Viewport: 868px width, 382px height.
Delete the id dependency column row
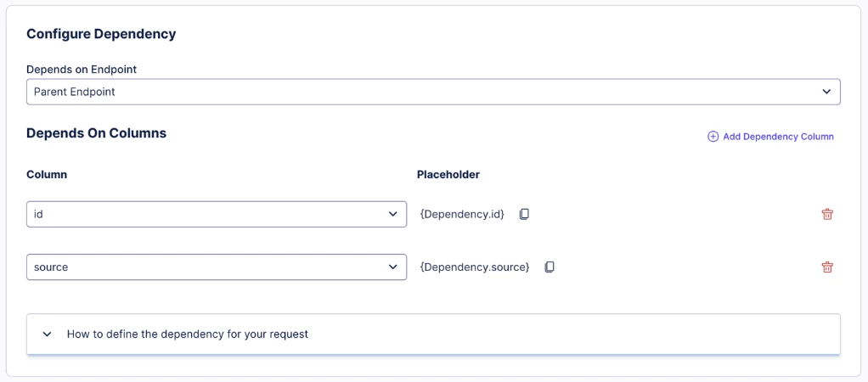click(827, 214)
